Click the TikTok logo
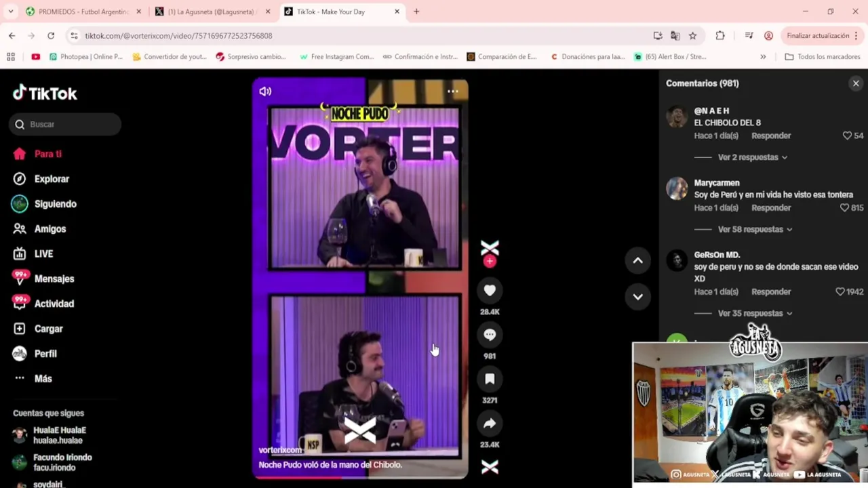This screenshot has width=868, height=488. pyautogui.click(x=45, y=94)
